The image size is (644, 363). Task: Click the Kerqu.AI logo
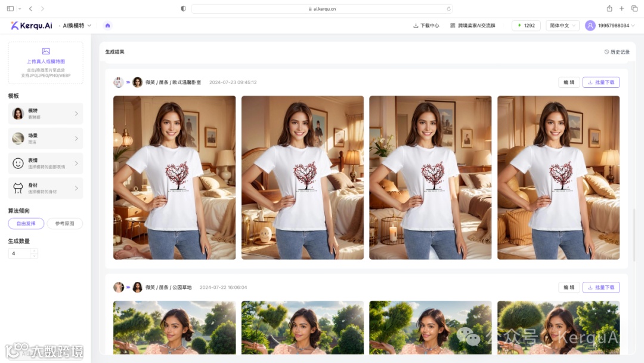[x=31, y=26]
